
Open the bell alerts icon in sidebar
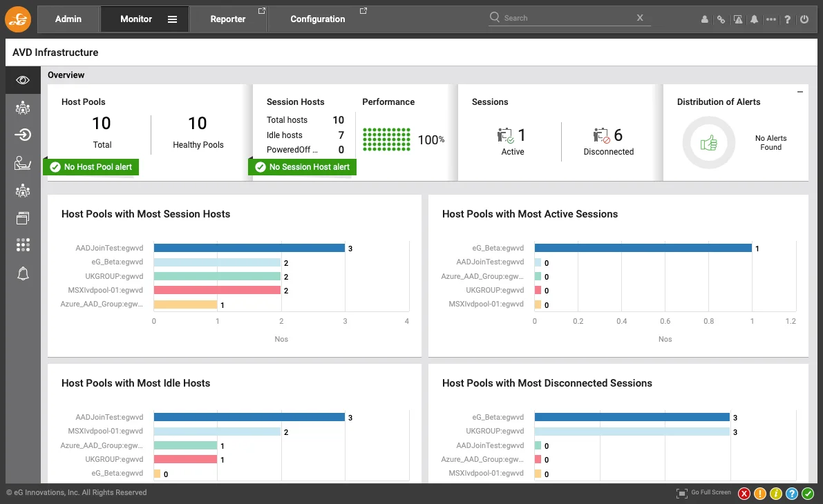pos(23,273)
